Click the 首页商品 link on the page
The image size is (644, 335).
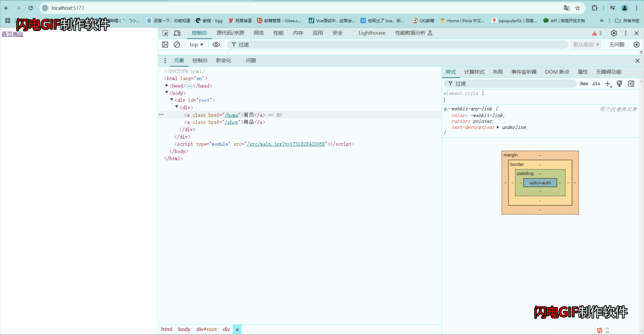12,34
